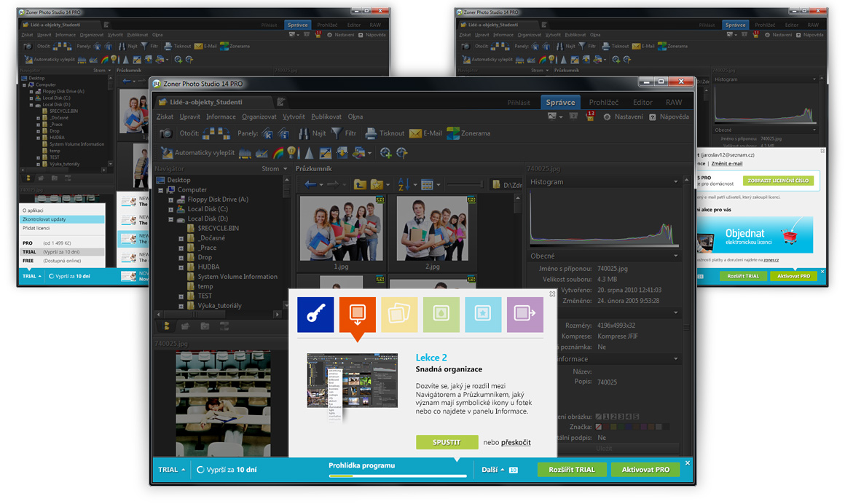Screen dimensions: 845x504
Task: Rotate image right in the front window toolbar
Action: 224,133
